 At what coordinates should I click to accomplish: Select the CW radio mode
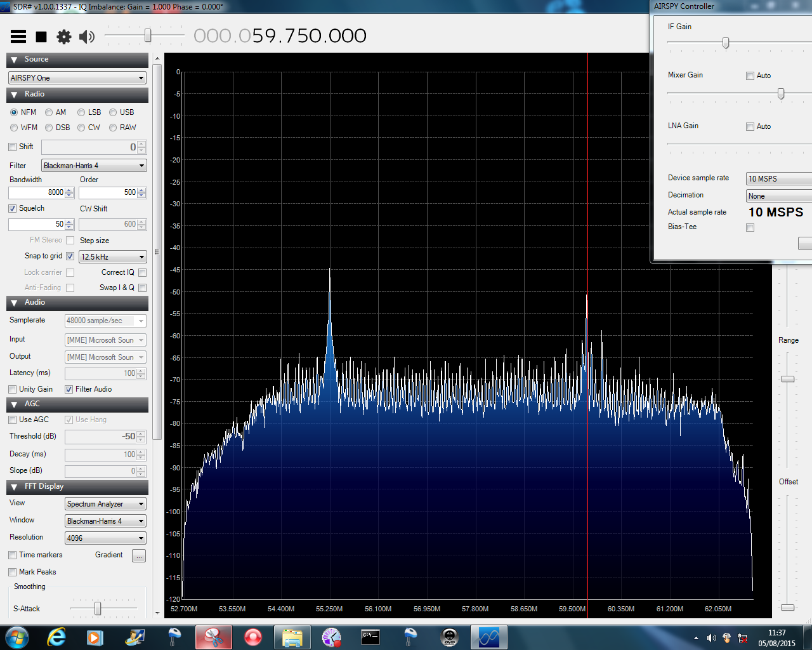[81, 128]
